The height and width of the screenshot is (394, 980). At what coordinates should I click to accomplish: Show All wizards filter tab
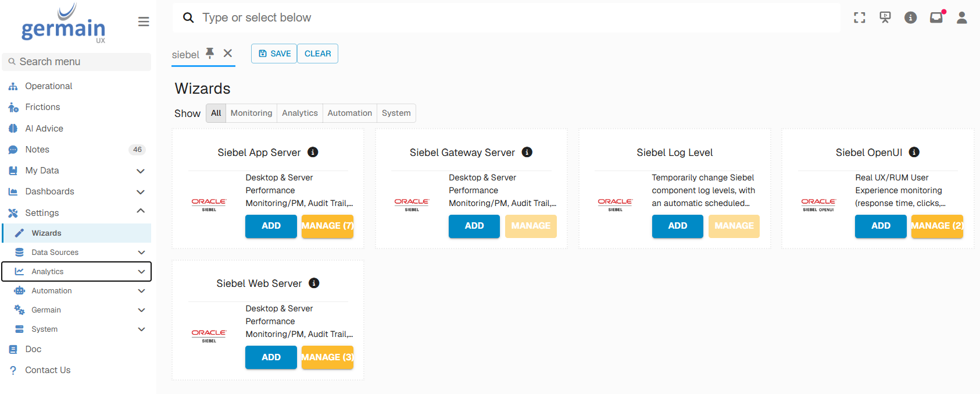tap(216, 113)
